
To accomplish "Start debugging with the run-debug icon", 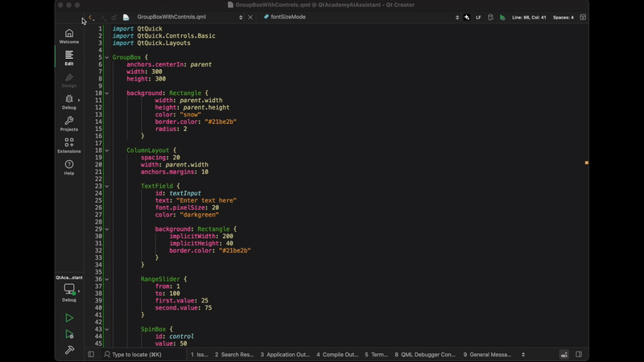I will pyautogui.click(x=69, y=334).
